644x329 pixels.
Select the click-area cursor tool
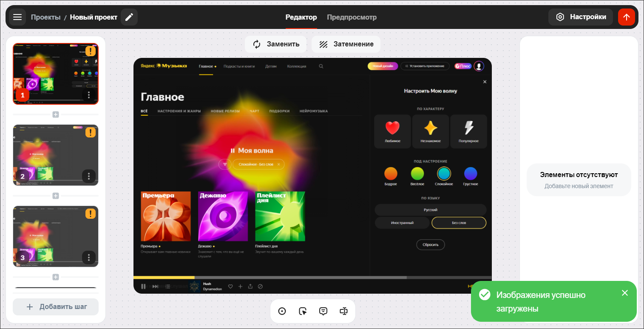[x=303, y=311]
